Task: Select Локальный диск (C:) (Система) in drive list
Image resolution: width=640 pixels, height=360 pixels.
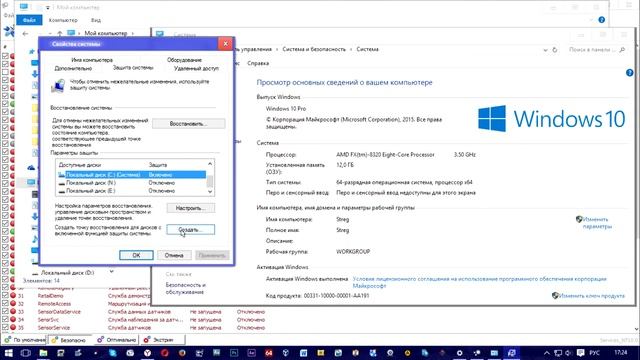Action: [131, 175]
